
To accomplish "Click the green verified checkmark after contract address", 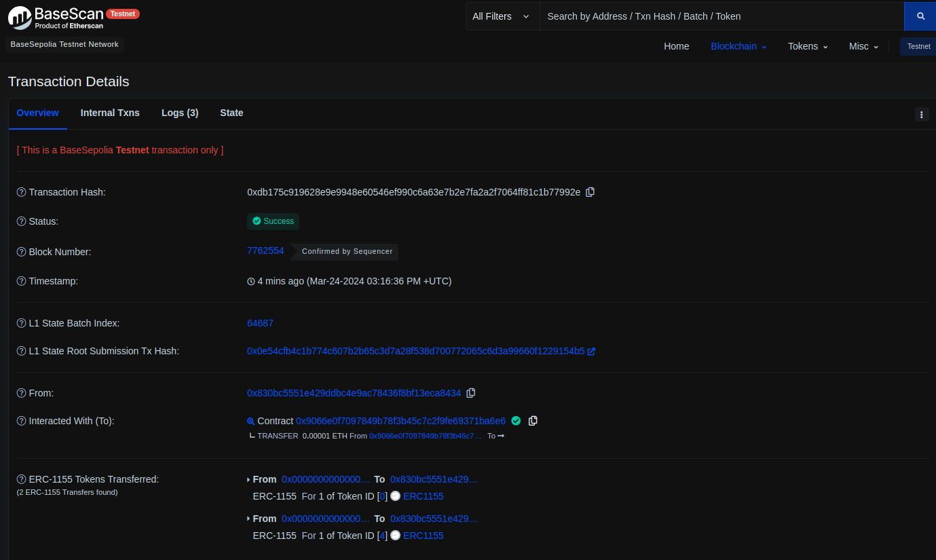I will (x=516, y=421).
